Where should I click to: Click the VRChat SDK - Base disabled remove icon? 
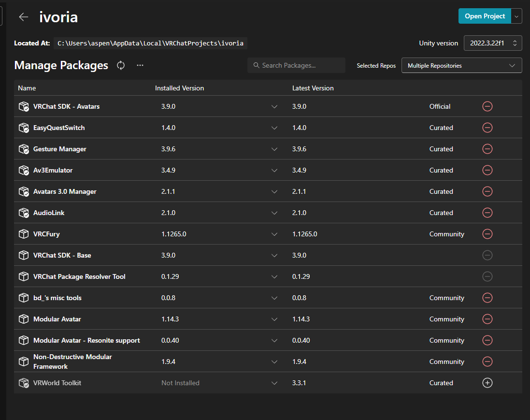click(x=487, y=255)
